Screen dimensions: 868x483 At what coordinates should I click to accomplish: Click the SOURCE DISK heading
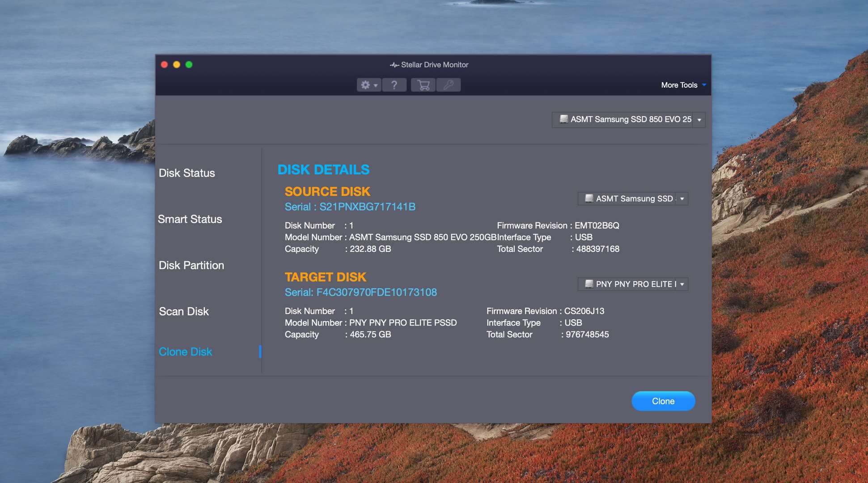click(x=327, y=191)
